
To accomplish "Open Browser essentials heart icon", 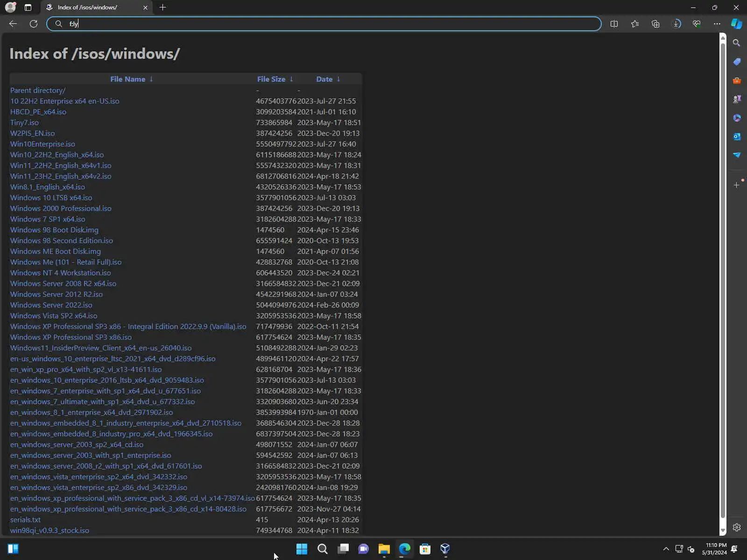I will coord(697,24).
